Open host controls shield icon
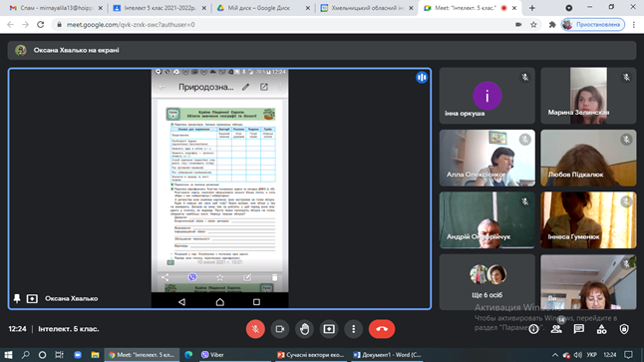 [624, 329]
